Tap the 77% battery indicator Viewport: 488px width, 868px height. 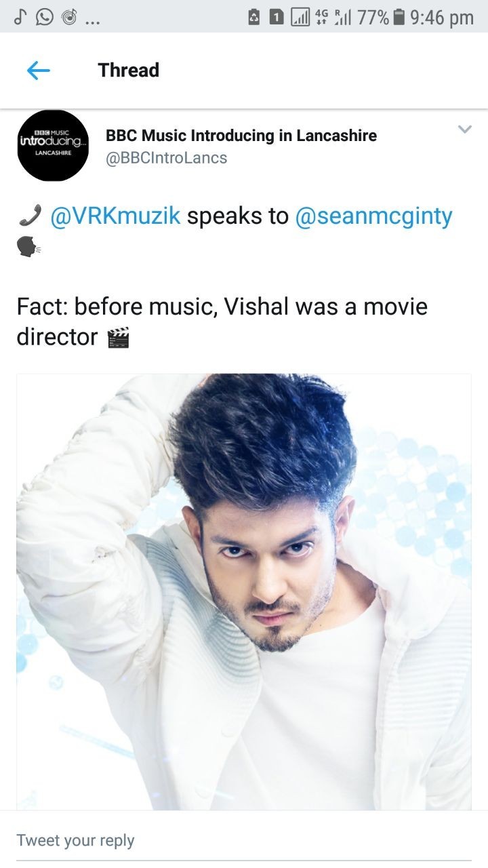click(381, 18)
